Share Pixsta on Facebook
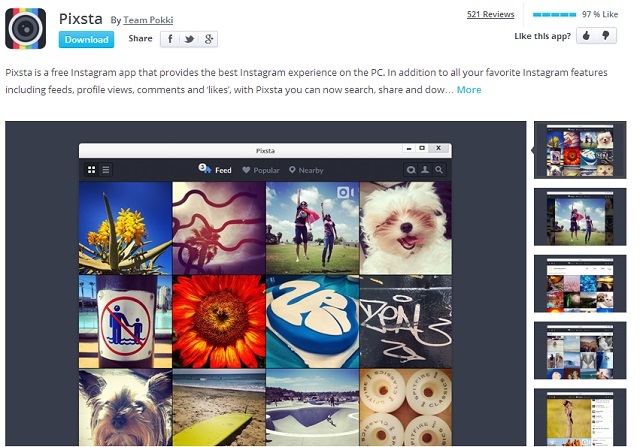 coord(170,39)
